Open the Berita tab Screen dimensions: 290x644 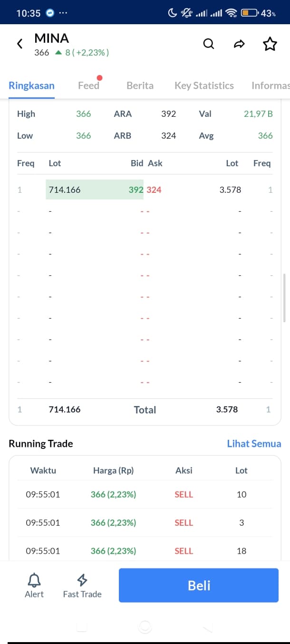140,85
